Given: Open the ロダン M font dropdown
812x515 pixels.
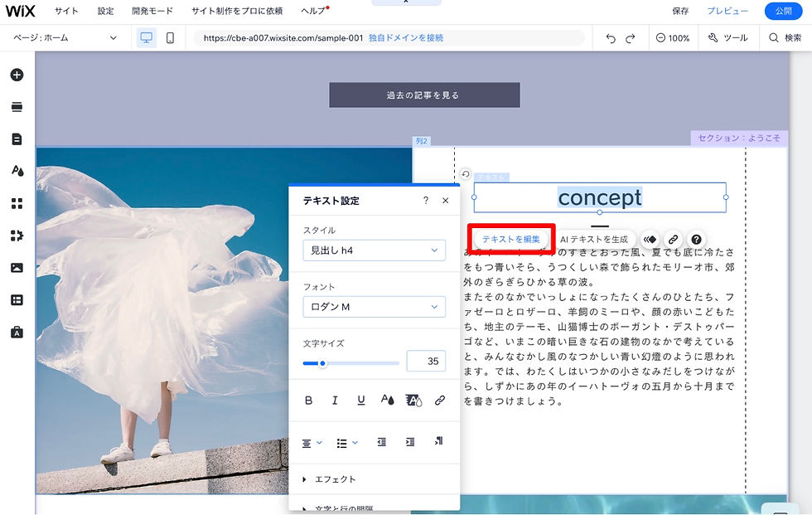Looking at the screenshot, I should click(374, 307).
